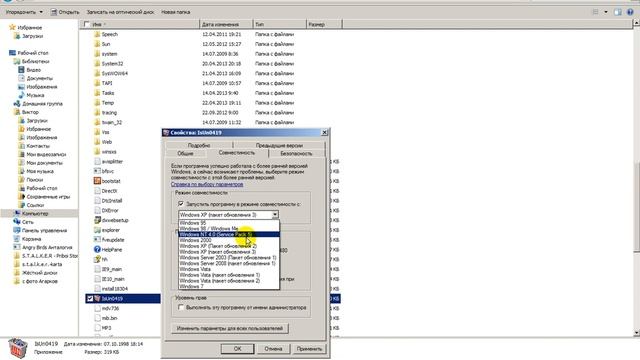
Task: Click the Отмена button
Action: [x=273, y=349]
